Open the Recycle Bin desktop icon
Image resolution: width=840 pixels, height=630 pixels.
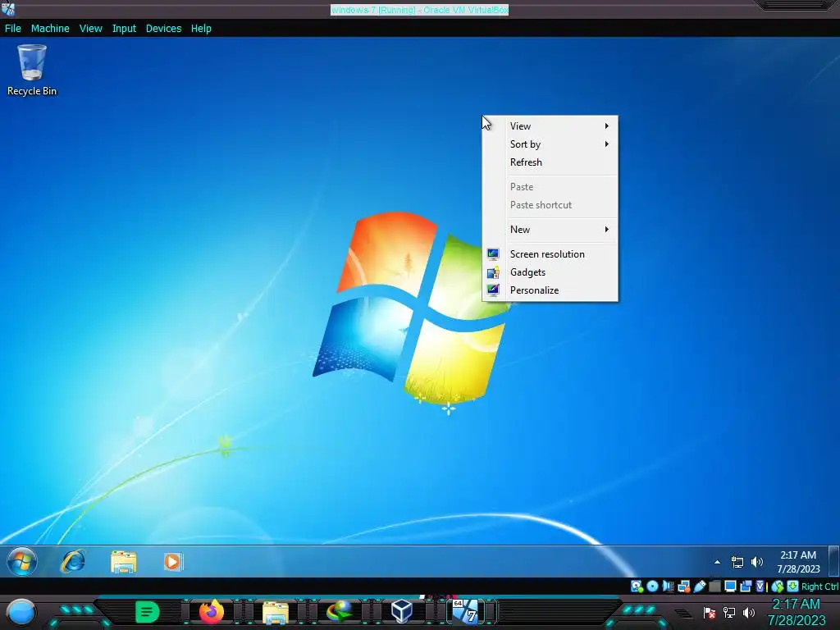pos(32,71)
